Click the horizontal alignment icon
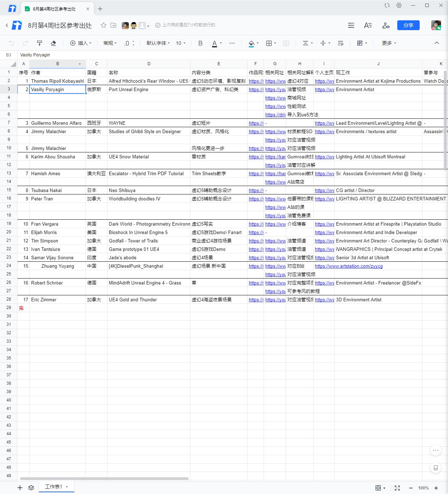The height and width of the screenshot is (494, 448). pos(305,43)
